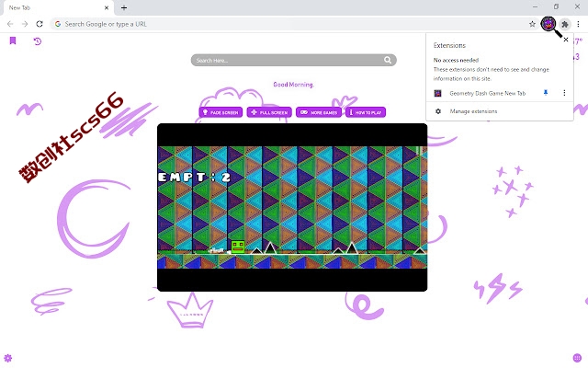Open the More Games button
Screen dimensions: 588x368
319,112
